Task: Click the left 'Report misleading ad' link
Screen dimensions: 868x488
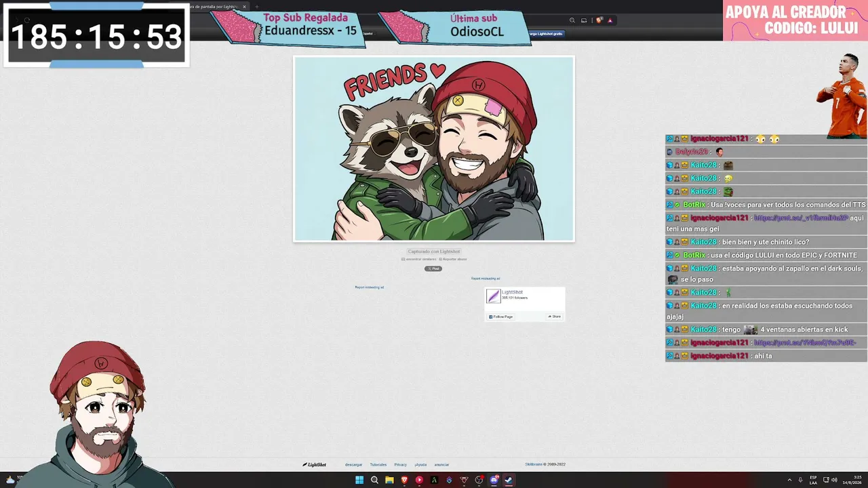Action: pos(370,287)
